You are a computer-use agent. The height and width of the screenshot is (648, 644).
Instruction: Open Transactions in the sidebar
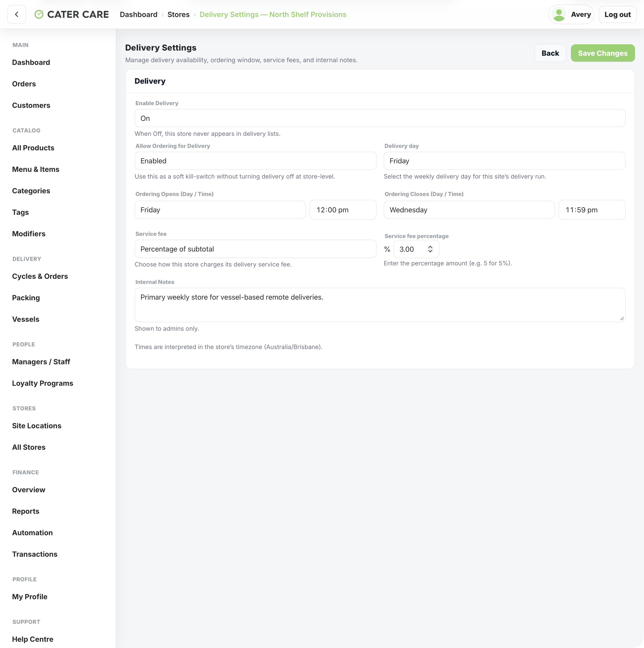click(x=34, y=554)
